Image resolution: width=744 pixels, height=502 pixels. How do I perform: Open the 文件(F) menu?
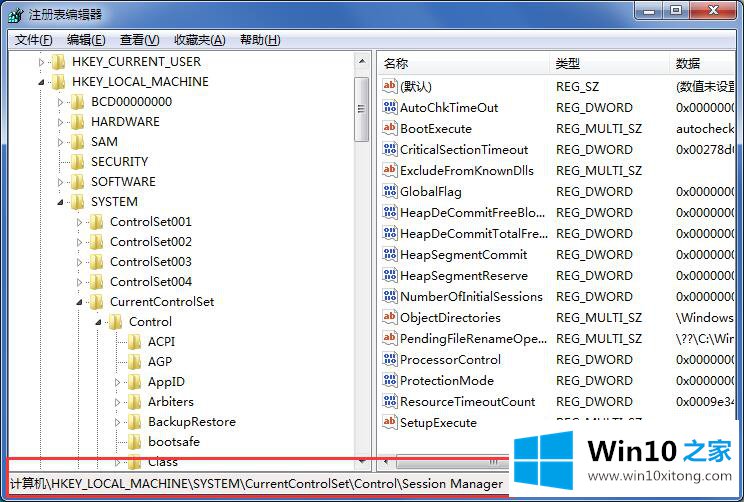coord(34,40)
